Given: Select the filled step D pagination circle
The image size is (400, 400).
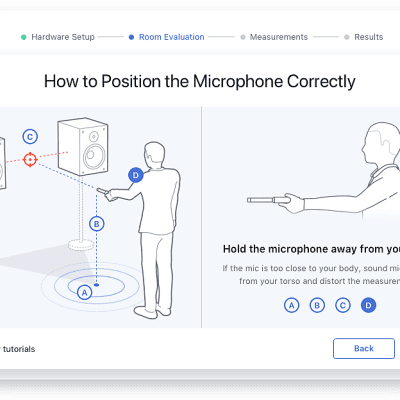Looking at the screenshot, I should (x=368, y=305).
